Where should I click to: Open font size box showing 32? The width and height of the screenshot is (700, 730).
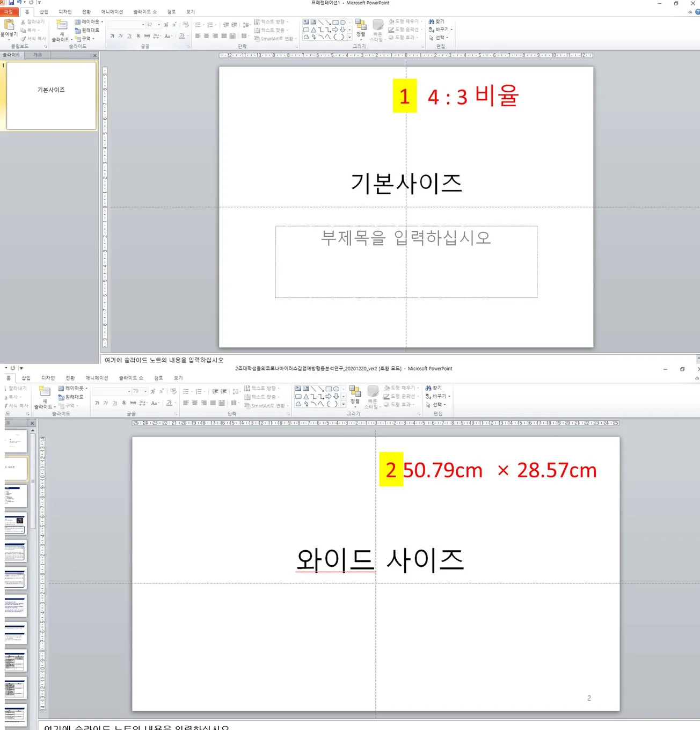[x=154, y=25]
